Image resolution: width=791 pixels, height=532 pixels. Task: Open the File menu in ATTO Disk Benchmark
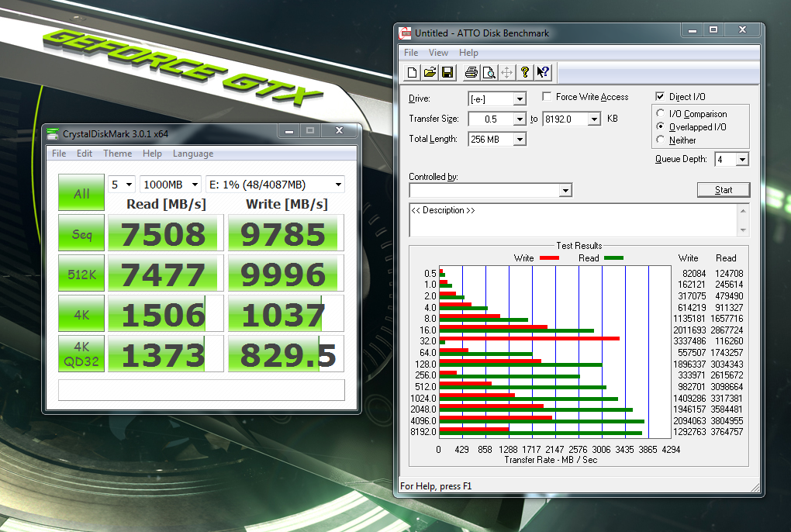(411, 53)
